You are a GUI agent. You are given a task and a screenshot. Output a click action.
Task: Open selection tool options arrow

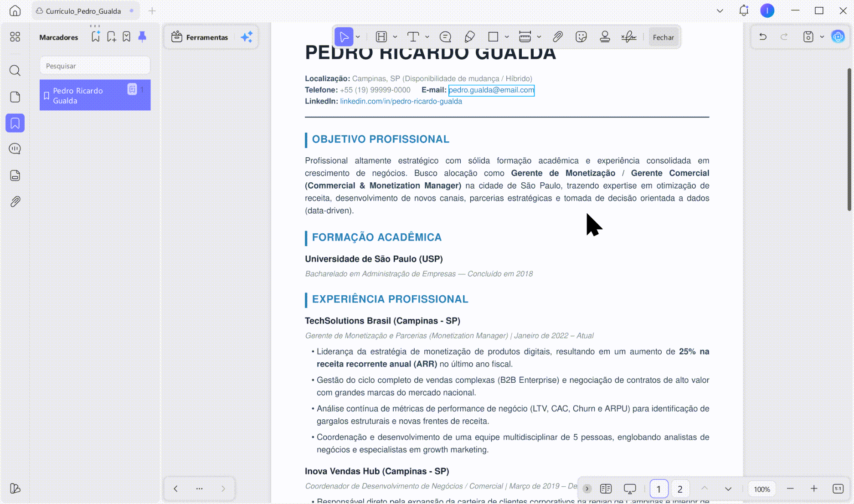(x=358, y=37)
